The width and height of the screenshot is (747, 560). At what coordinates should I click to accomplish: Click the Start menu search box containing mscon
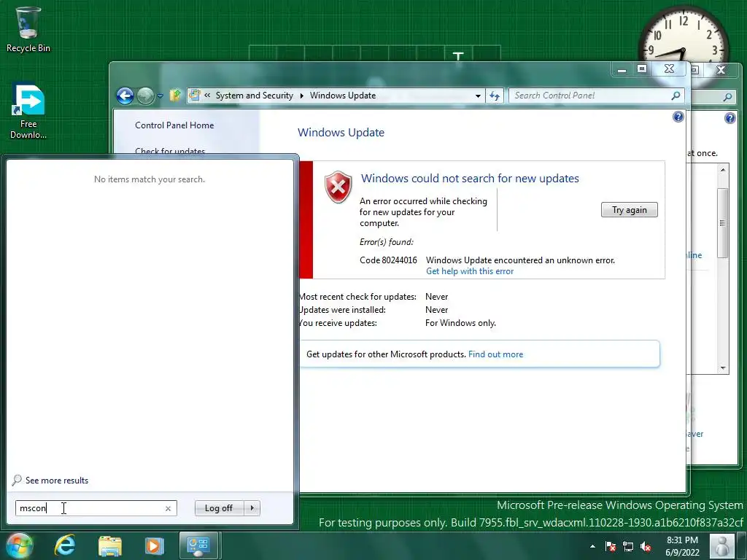96,508
